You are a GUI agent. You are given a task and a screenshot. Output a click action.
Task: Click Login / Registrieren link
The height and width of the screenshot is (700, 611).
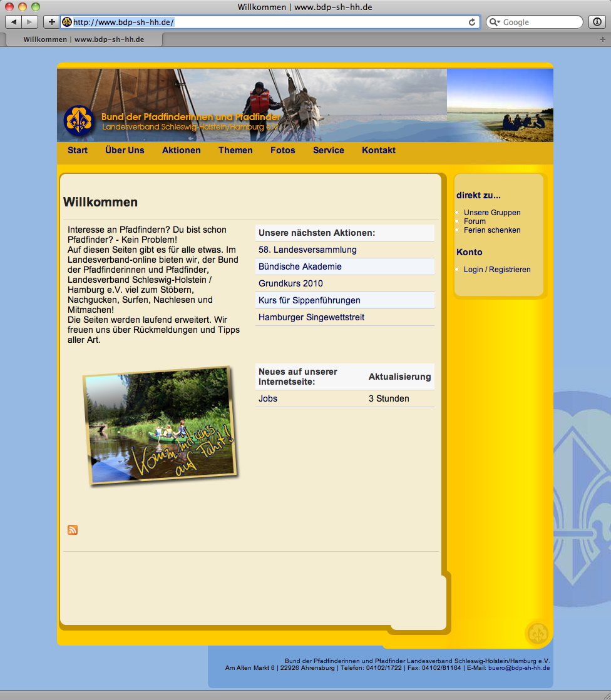click(x=496, y=270)
